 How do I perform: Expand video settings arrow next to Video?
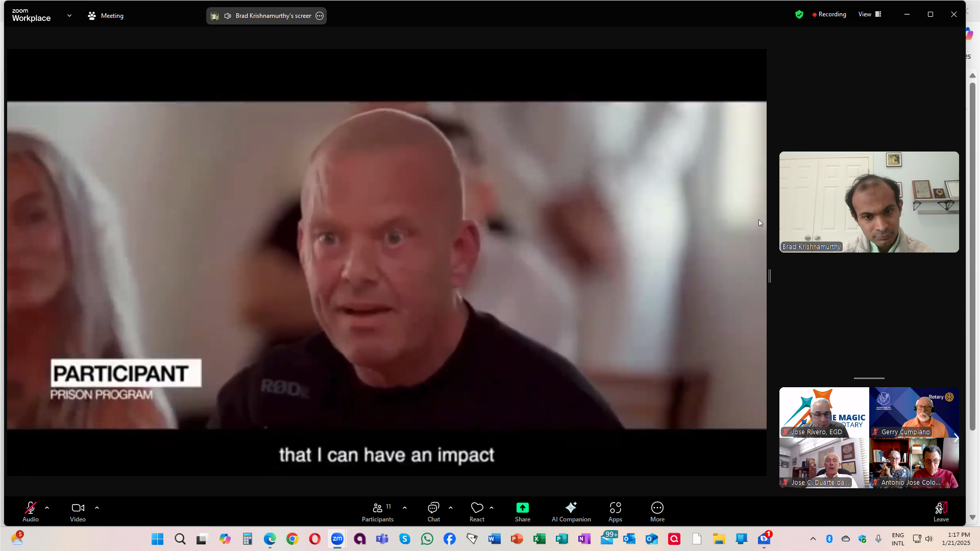(97, 508)
